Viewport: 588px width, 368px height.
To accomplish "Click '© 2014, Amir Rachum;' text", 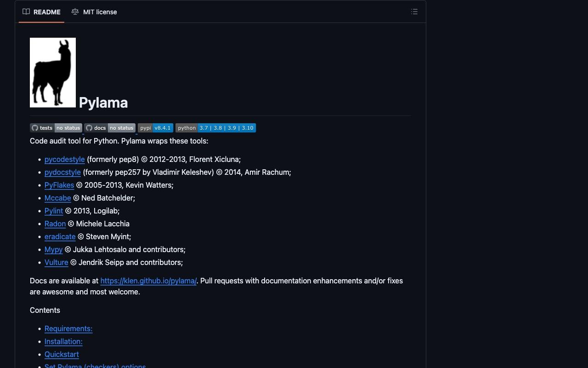I will click(254, 172).
